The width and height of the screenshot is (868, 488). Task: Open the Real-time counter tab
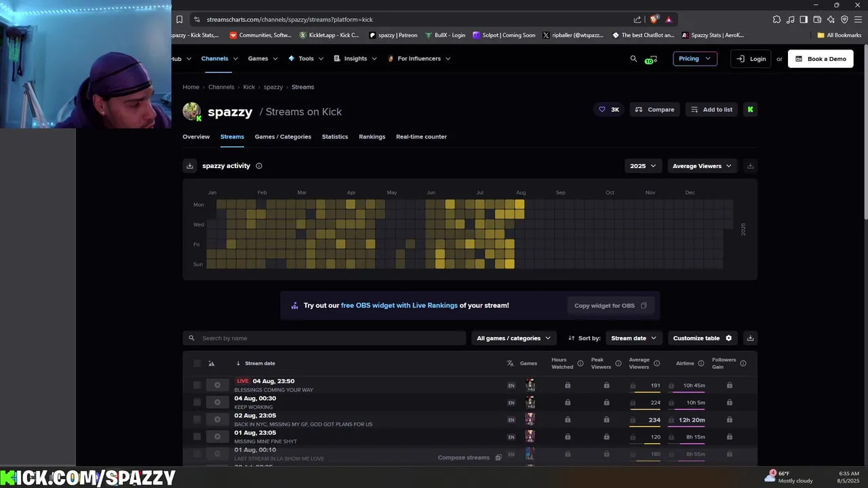421,137
